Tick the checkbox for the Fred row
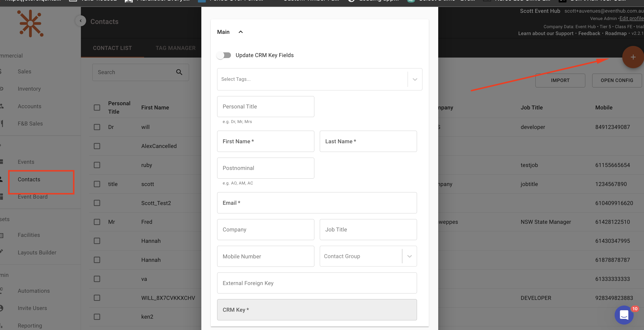This screenshot has width=644, height=330. (97, 222)
